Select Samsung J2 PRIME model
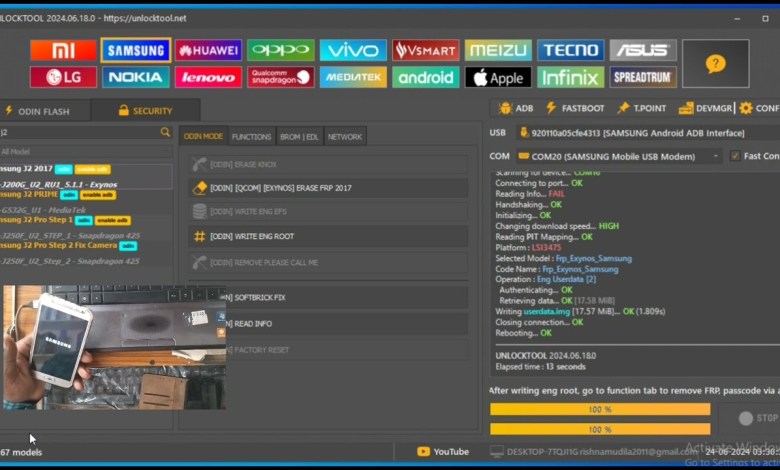Image resolution: width=780 pixels, height=470 pixels. (86, 201)
